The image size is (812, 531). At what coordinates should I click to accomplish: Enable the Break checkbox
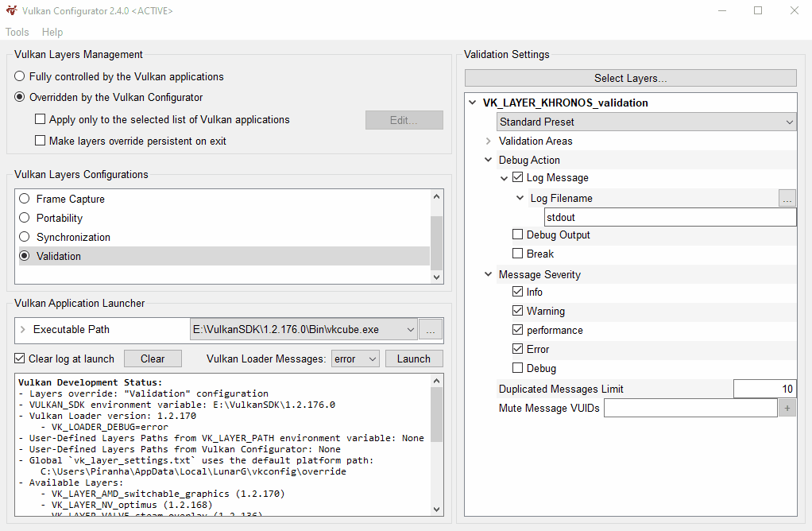[x=517, y=254]
